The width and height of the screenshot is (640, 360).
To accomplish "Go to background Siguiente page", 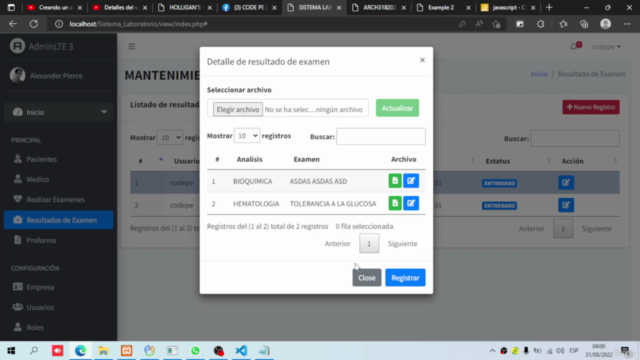I will click(x=596, y=229).
